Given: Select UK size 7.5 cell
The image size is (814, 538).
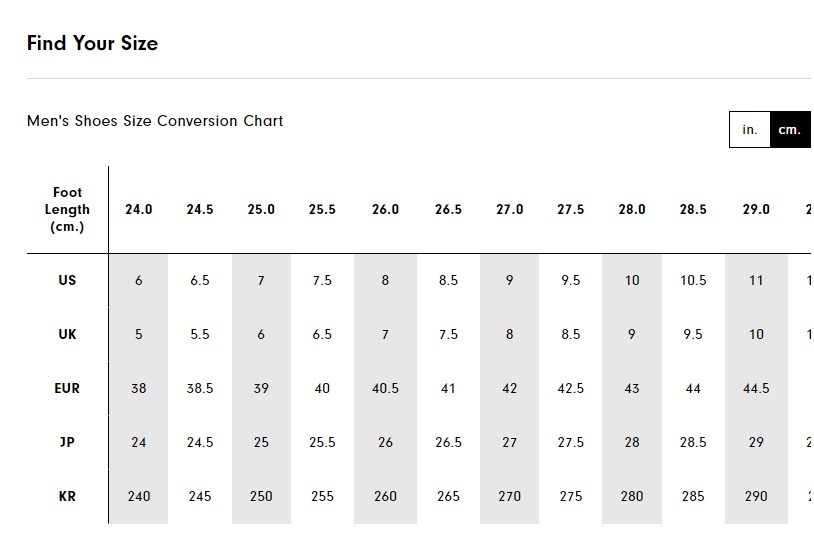Looking at the screenshot, I should click(448, 334).
